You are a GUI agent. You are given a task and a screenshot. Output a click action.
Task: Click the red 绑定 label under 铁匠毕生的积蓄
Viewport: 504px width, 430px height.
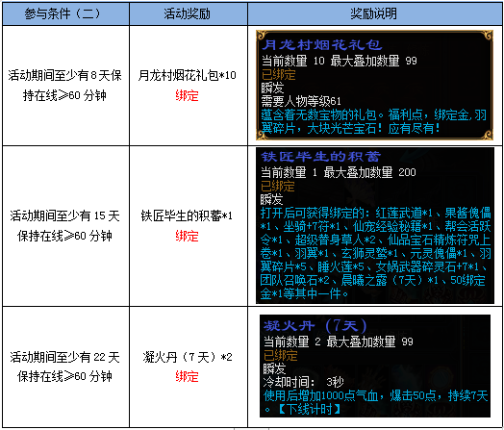187,236
